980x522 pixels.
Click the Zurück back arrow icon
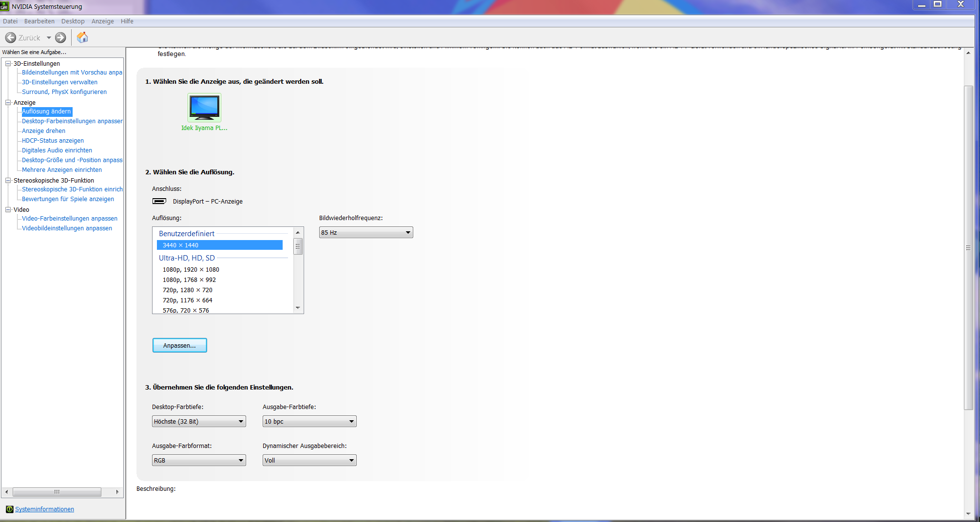pos(10,37)
